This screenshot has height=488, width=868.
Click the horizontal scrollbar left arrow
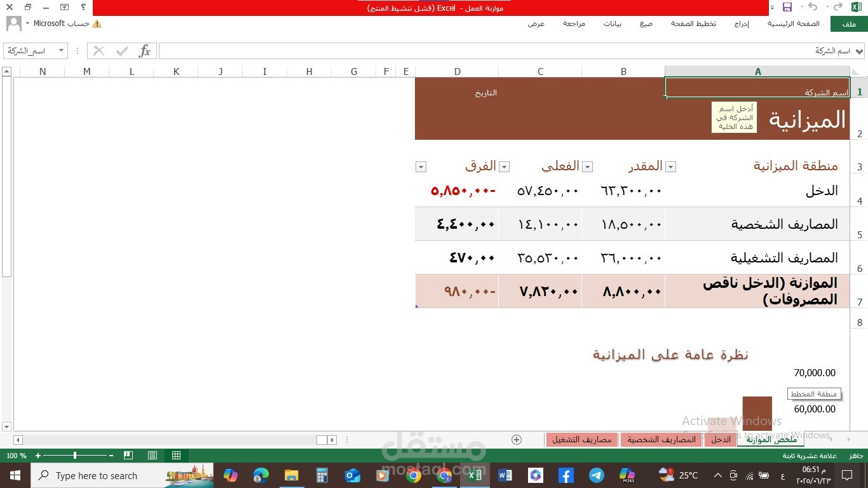tap(18, 440)
